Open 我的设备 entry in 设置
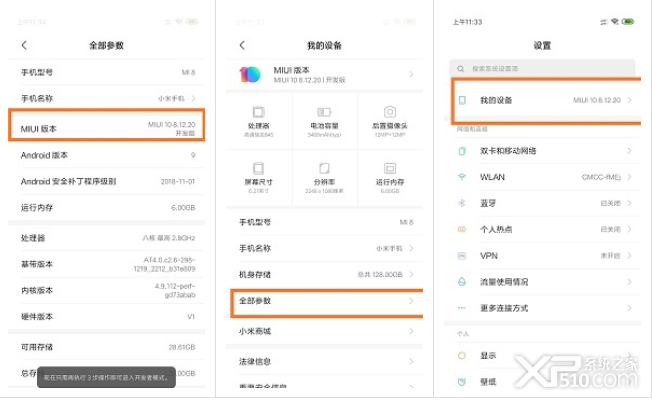 point(546,101)
